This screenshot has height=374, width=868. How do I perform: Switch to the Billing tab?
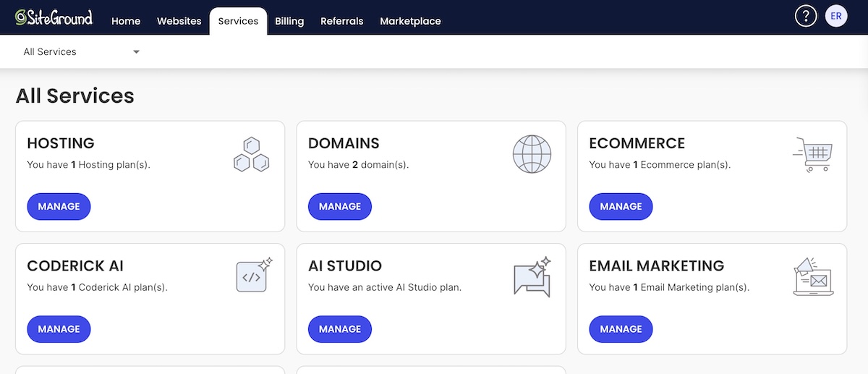289,21
